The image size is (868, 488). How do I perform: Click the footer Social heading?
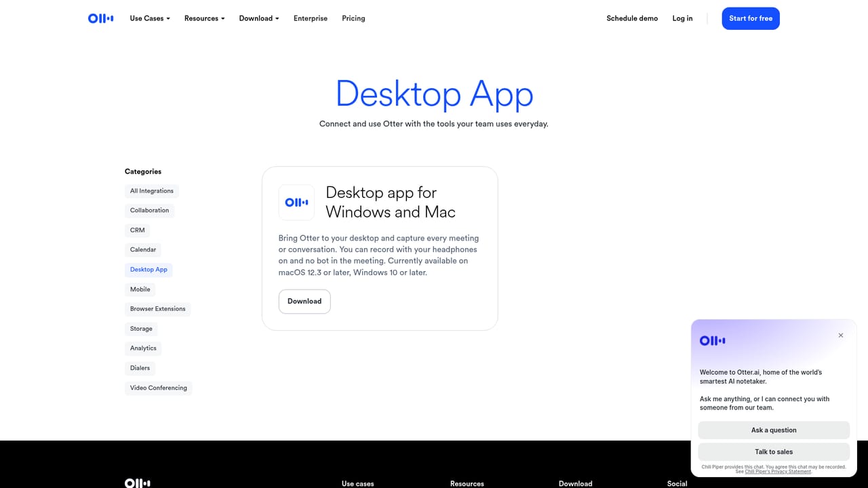[x=677, y=483]
